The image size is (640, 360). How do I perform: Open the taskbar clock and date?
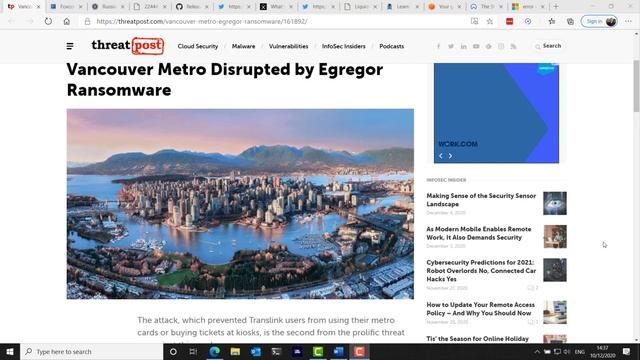[x=602, y=351]
